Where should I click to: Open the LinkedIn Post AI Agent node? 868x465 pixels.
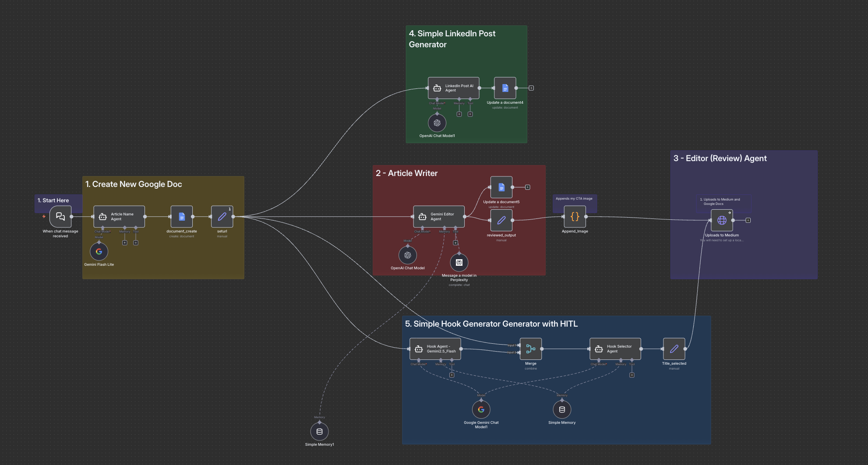pyautogui.click(x=453, y=88)
